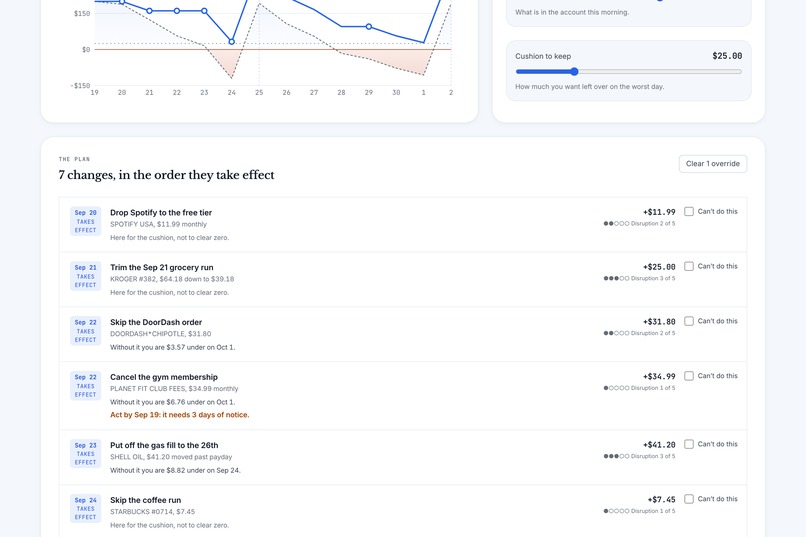Click the Sep 23 takes effect badge
The height and width of the screenshot is (537, 806).
(x=85, y=454)
